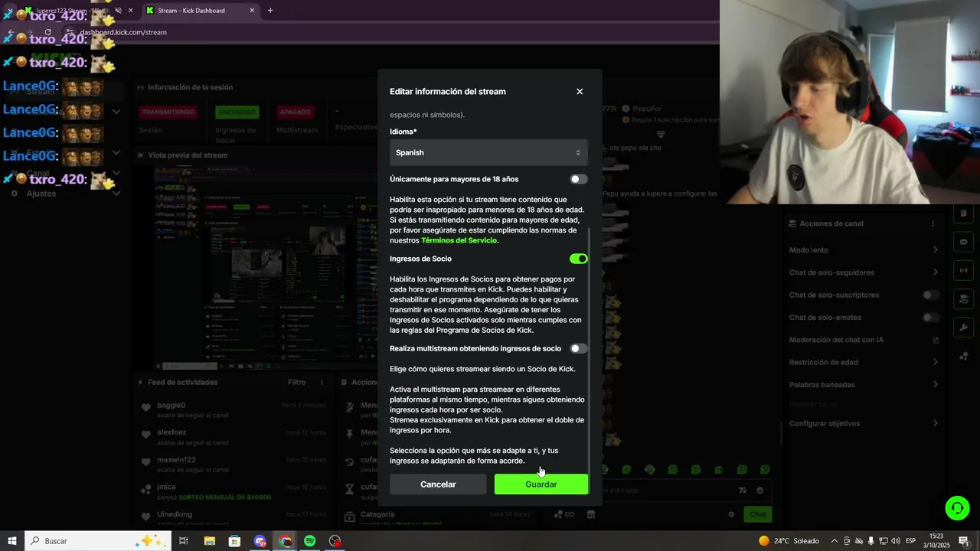Open the Términos del Servicio link
Screen dimensions: 980x551
point(459,240)
